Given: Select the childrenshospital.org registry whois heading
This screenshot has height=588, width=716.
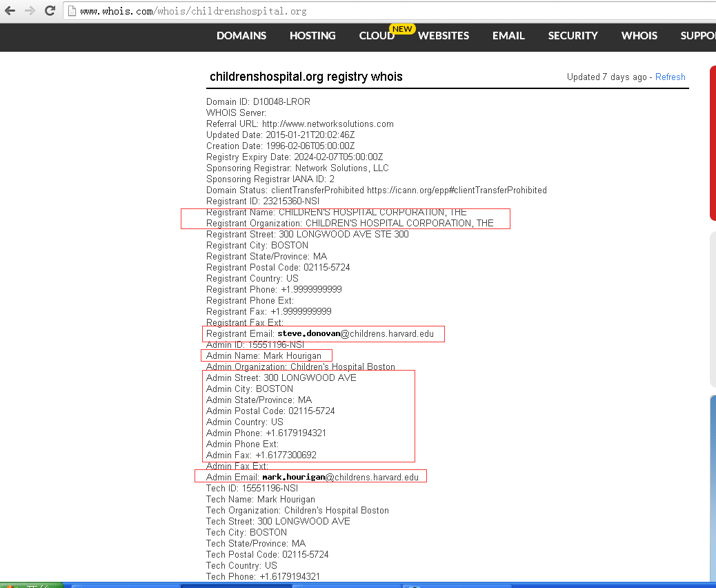Looking at the screenshot, I should click(x=306, y=77).
